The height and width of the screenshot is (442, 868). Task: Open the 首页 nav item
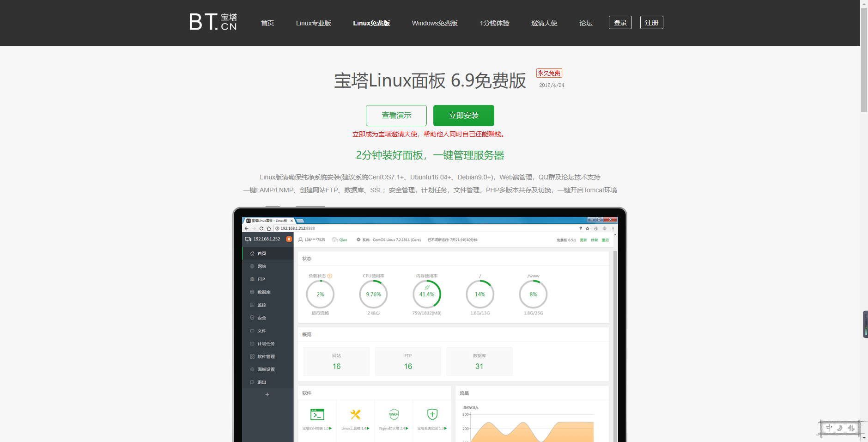[x=267, y=23]
